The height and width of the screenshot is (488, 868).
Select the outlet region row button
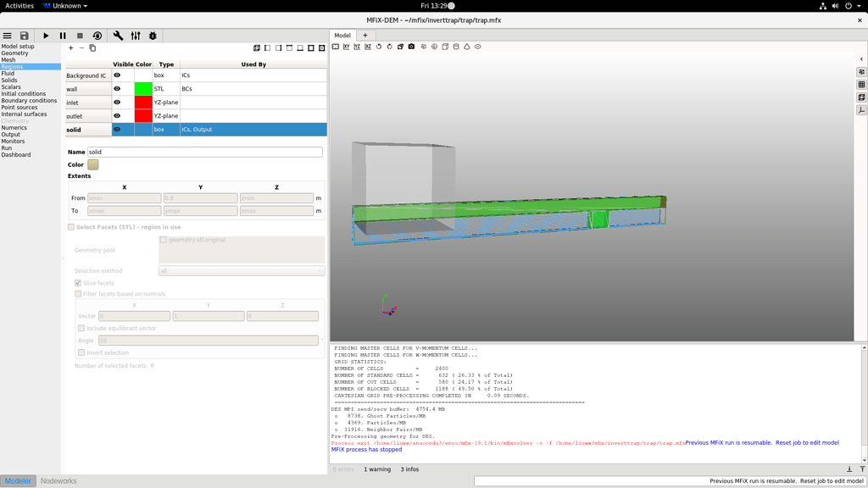pos(88,116)
